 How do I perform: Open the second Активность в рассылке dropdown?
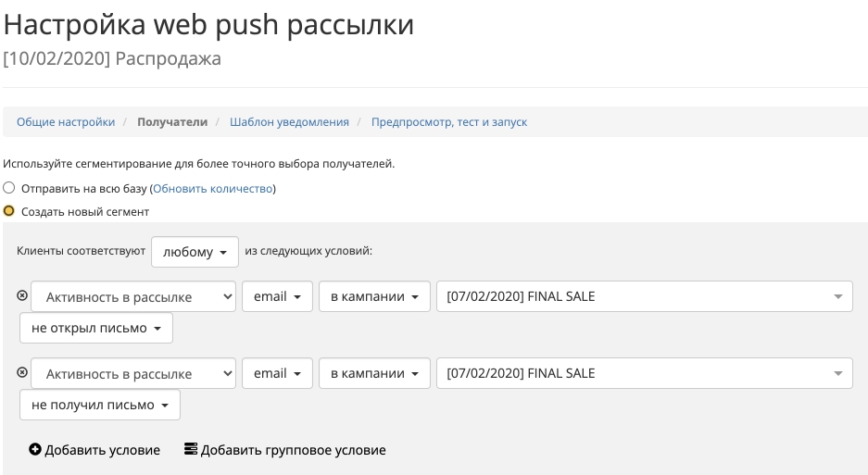(x=133, y=374)
